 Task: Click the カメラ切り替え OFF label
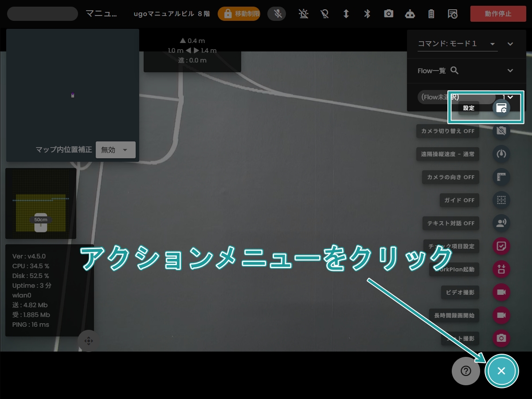coord(448,131)
